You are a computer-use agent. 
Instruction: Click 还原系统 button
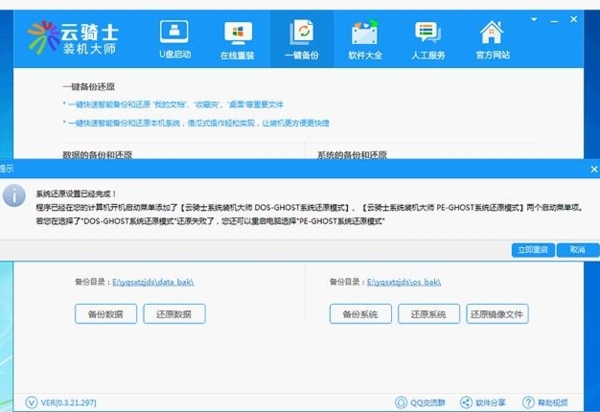[x=429, y=314]
